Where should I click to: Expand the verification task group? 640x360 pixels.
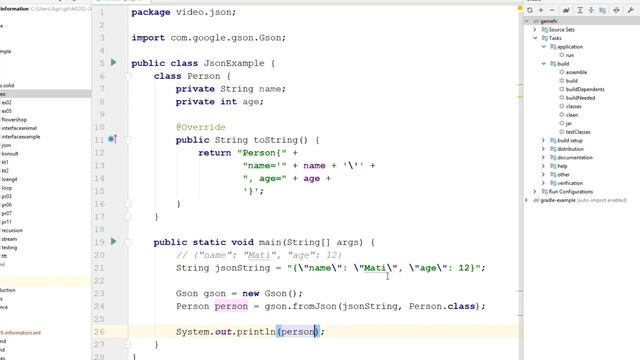click(x=544, y=183)
